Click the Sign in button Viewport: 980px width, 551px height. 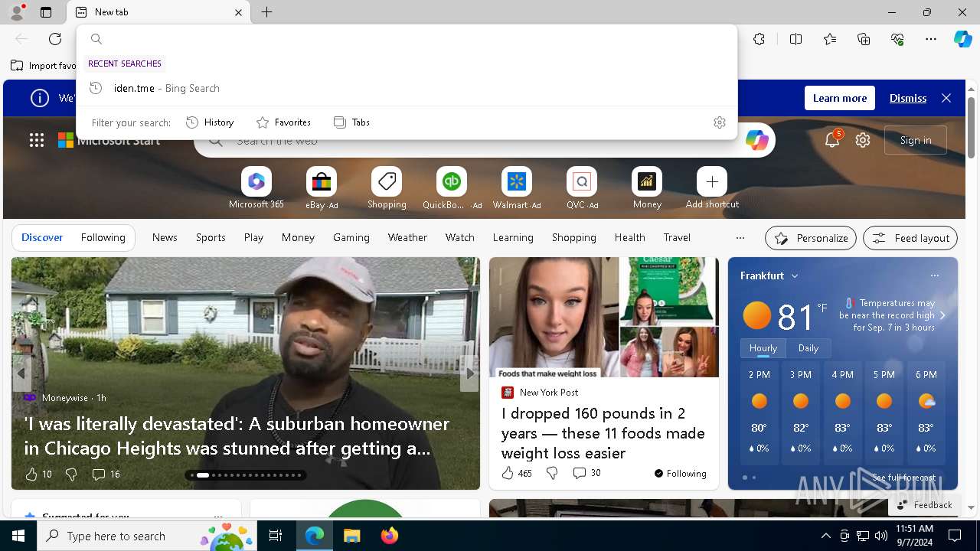[916, 140]
